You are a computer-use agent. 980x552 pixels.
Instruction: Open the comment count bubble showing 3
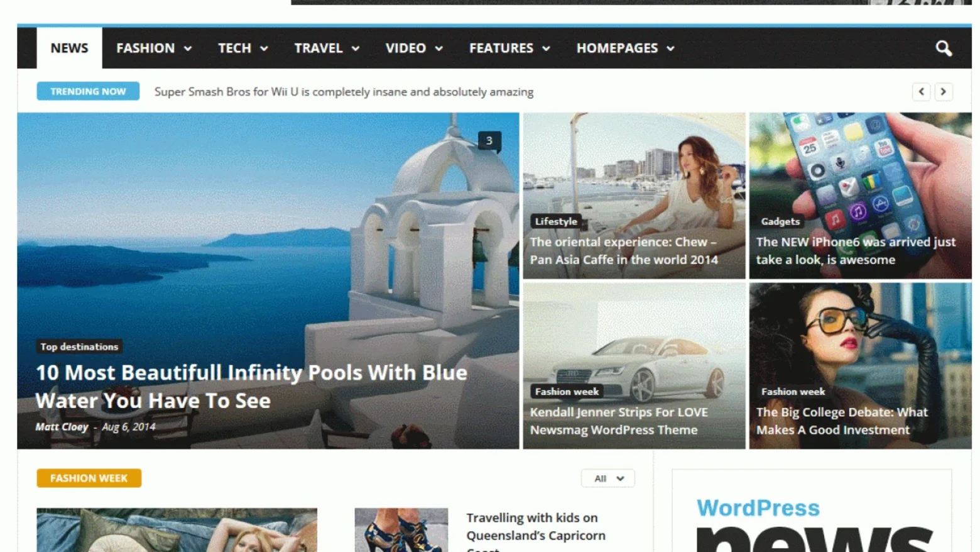click(x=489, y=141)
